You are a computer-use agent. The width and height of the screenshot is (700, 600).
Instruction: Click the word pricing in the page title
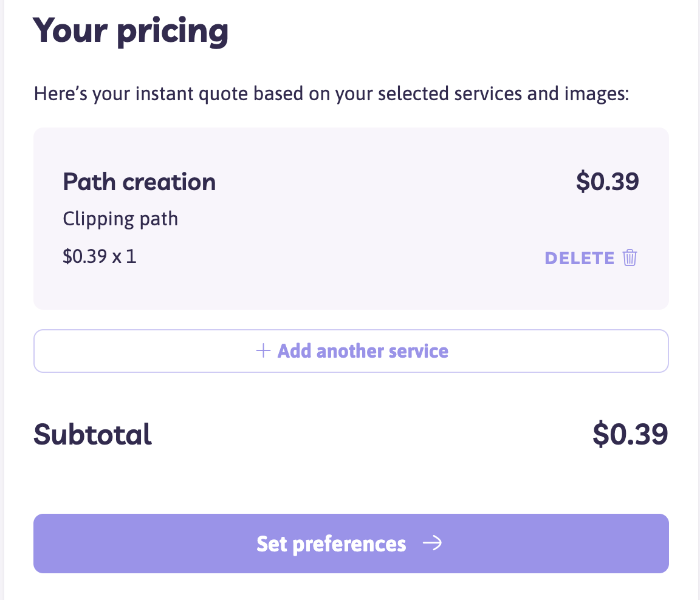tap(173, 32)
